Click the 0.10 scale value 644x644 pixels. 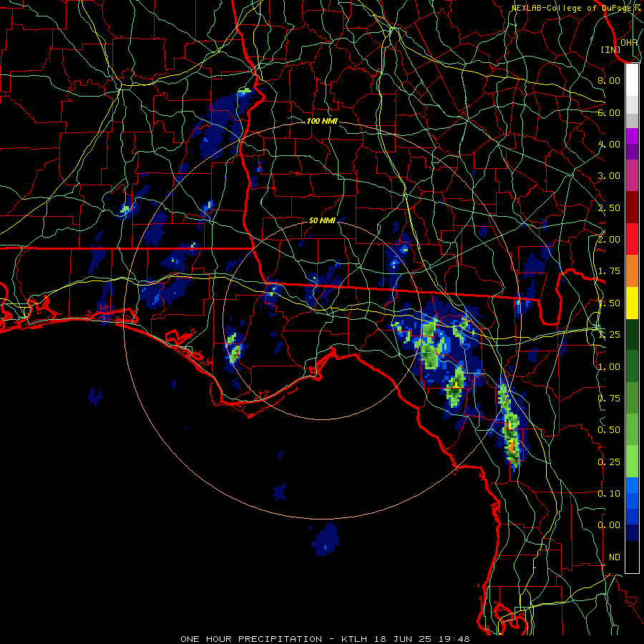click(x=609, y=493)
